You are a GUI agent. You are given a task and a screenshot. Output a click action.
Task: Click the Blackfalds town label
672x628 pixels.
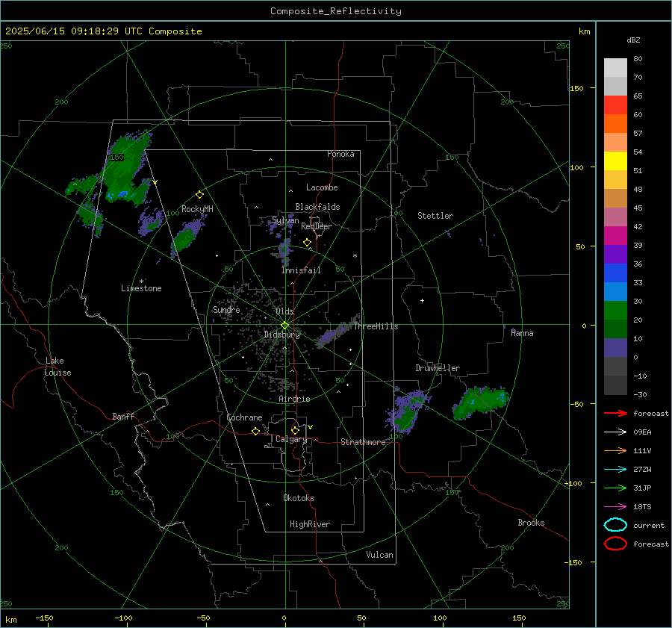317,207
